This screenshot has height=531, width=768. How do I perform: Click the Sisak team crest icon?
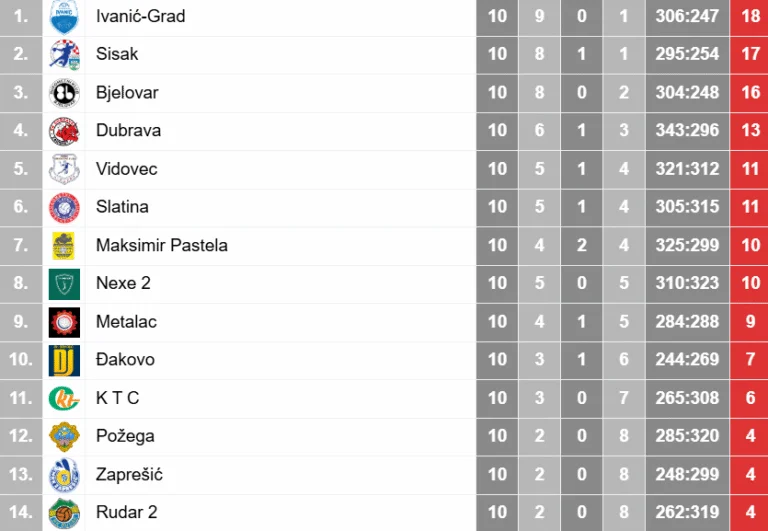point(64,54)
